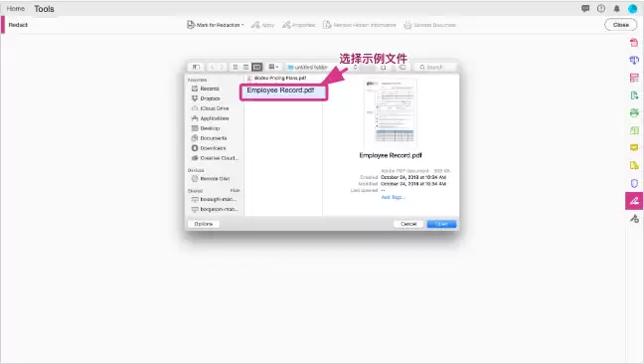Click Sanitize Document in Redact toolbar
644x364 pixels.
pyautogui.click(x=429, y=25)
